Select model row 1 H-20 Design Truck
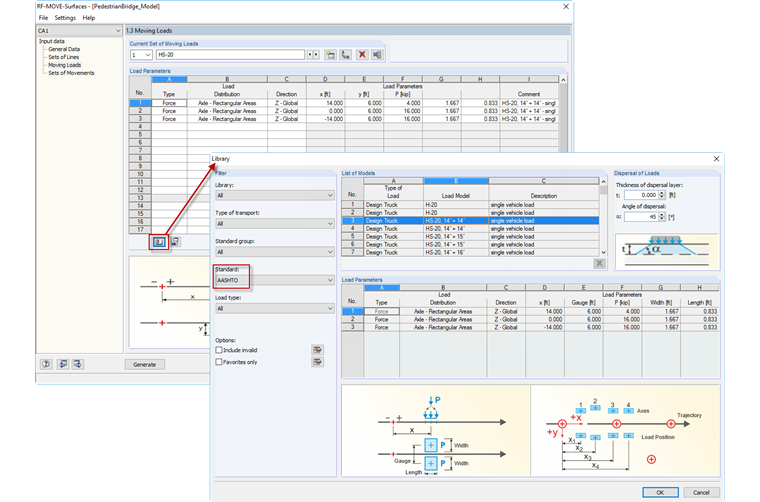 (x=470, y=204)
